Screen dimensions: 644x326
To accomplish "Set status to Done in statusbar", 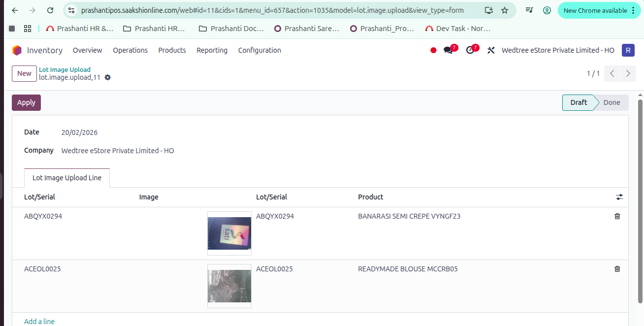I will pos(612,102).
